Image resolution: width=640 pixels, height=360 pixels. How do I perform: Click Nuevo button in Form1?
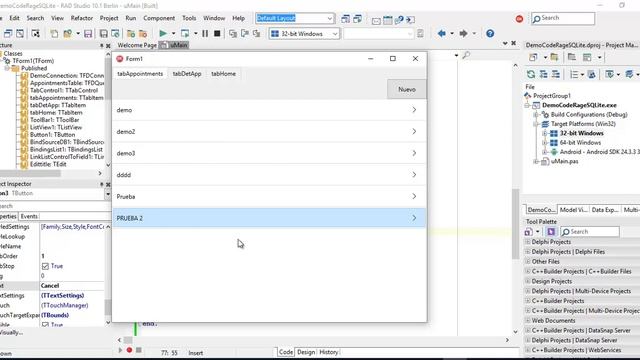(x=407, y=89)
